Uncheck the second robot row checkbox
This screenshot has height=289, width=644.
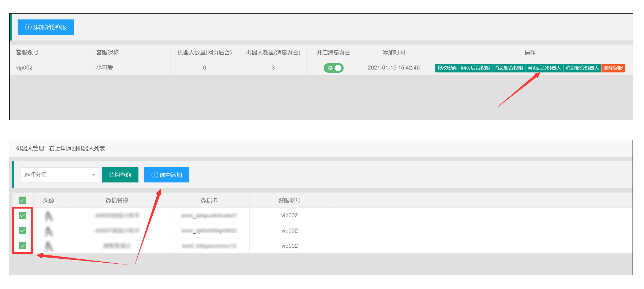tap(23, 230)
